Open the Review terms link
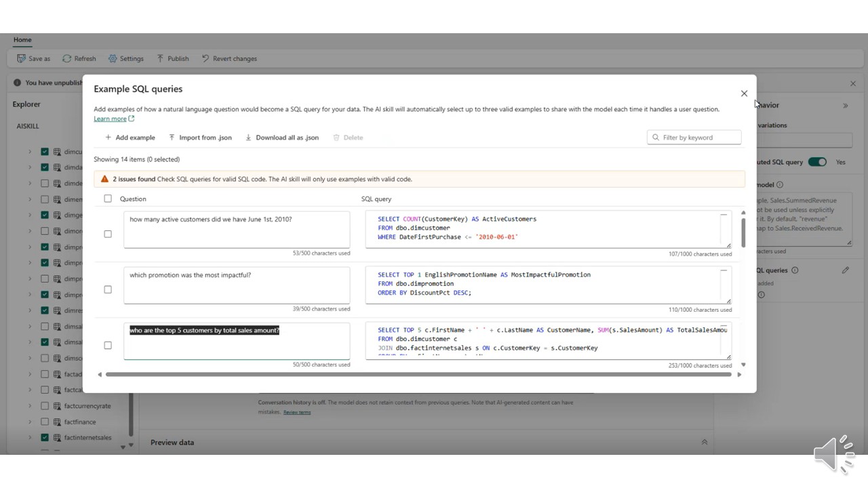 [x=297, y=412]
